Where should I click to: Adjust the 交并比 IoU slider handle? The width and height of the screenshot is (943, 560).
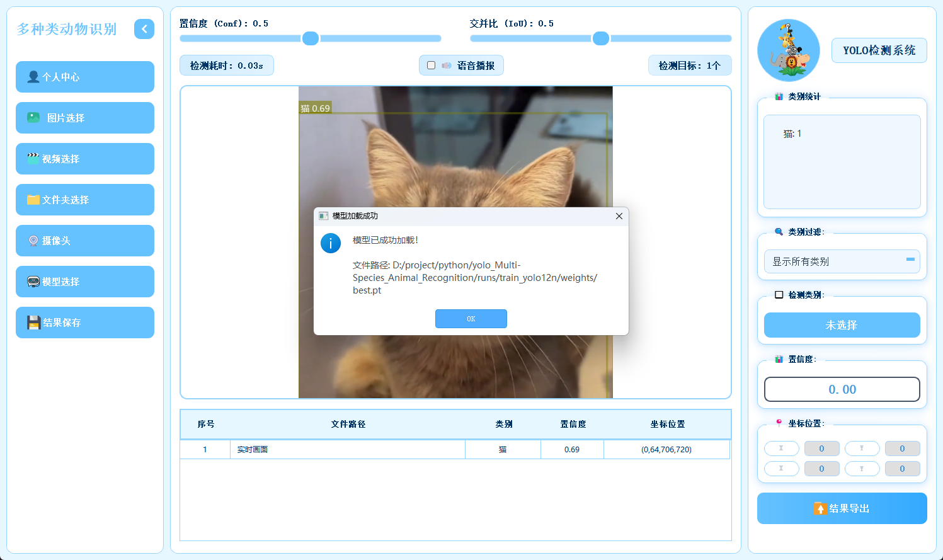pyautogui.click(x=601, y=38)
